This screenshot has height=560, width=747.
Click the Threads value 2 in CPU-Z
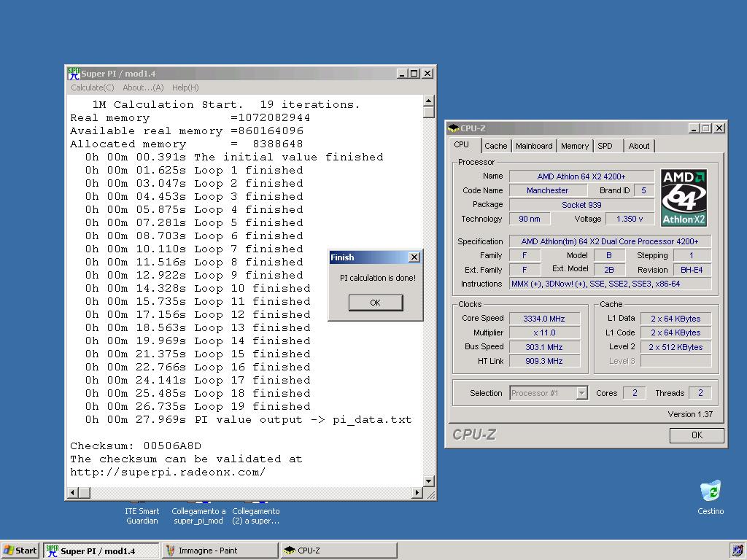700,393
